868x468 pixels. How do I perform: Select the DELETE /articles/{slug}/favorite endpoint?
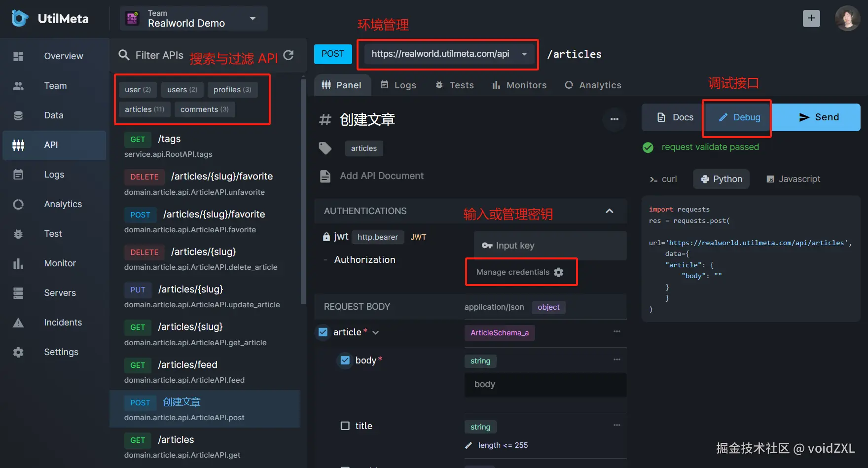tap(205, 183)
